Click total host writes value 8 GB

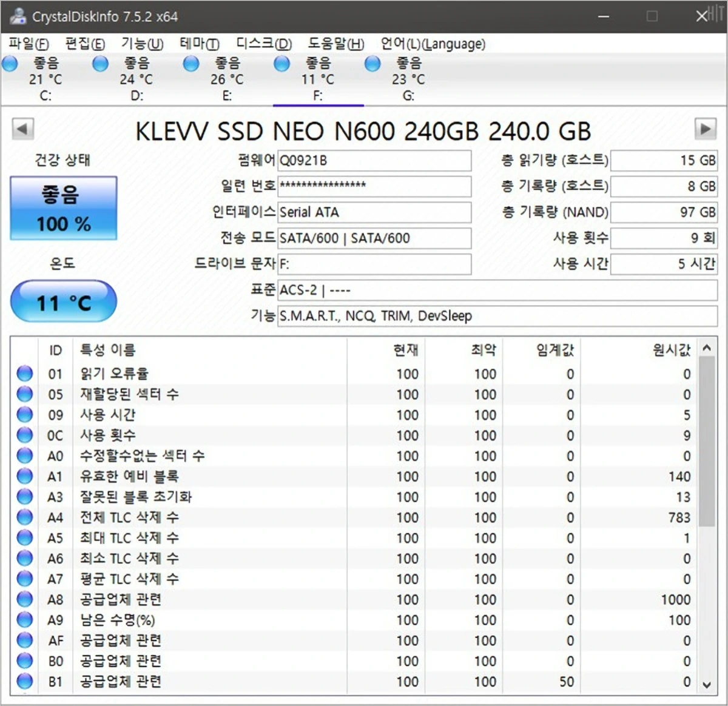pos(664,186)
